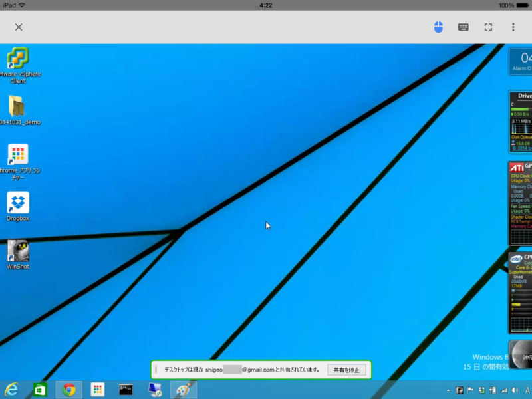Open the remote desktop computer taskbar icon
Image resolution: width=532 pixels, height=399 pixels.
[155, 390]
